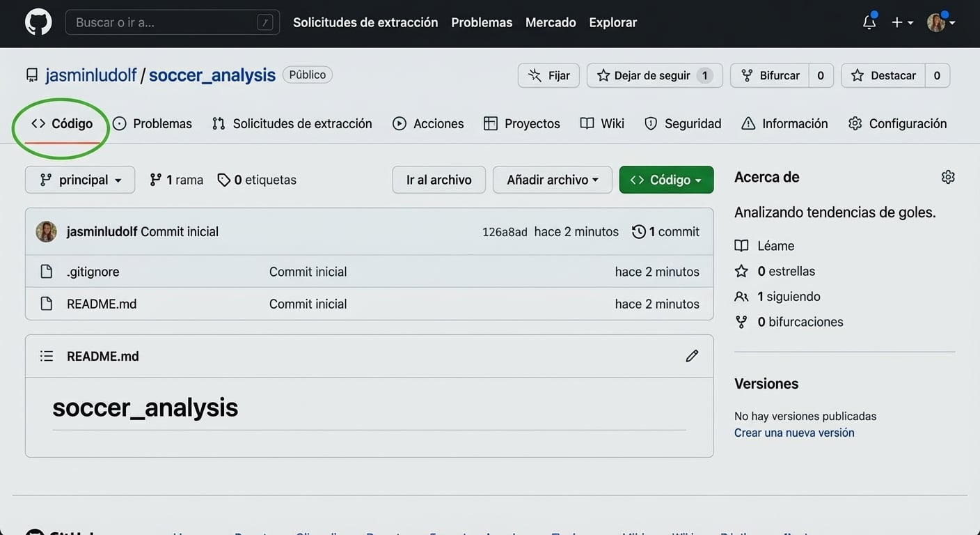
Task: Open the jasminludolf commit author link
Action: click(102, 231)
